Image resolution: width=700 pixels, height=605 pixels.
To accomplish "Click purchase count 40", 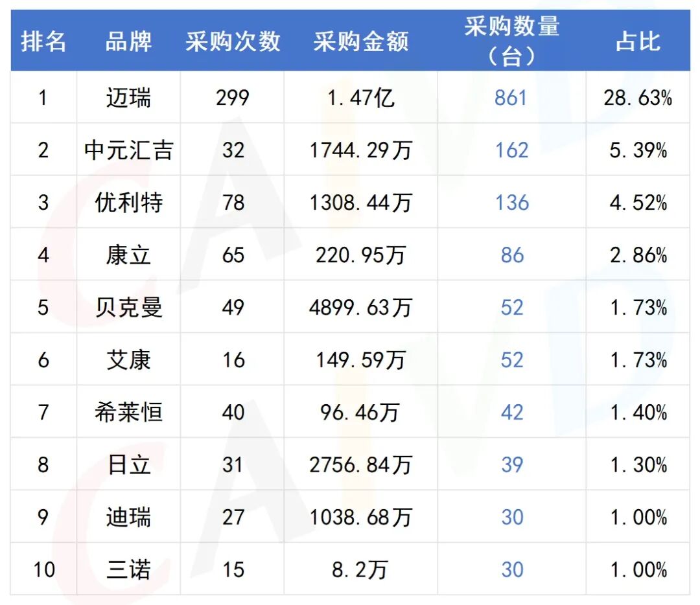I will [233, 412].
